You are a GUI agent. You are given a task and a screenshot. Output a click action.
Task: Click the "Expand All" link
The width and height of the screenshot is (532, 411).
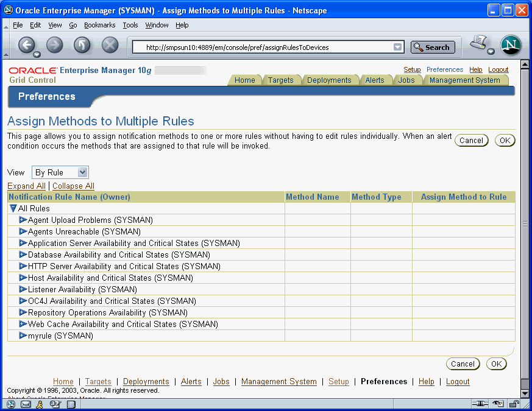(x=26, y=186)
